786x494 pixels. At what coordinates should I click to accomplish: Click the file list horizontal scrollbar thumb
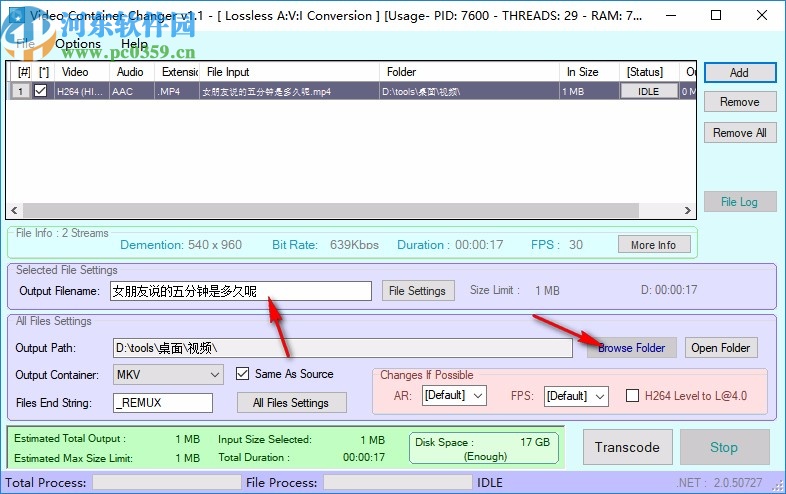331,211
